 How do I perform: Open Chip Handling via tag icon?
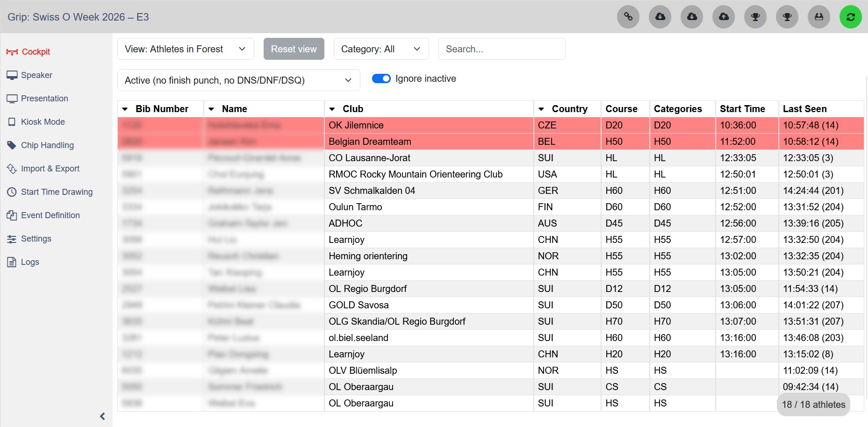point(12,145)
